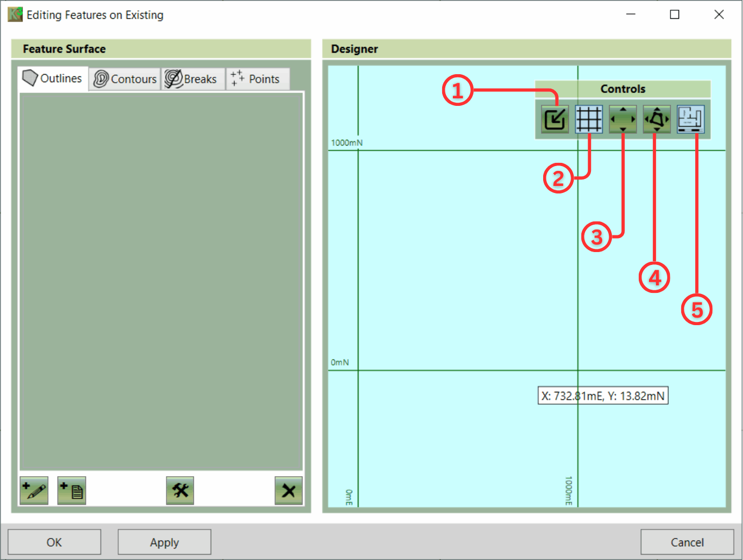
Task: Switch to the Contours tab
Action: coord(125,79)
